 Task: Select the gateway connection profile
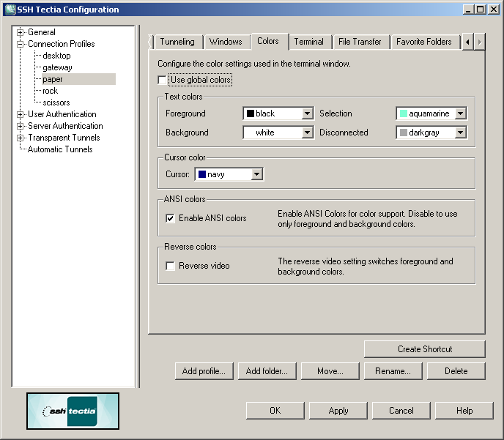[x=57, y=67]
